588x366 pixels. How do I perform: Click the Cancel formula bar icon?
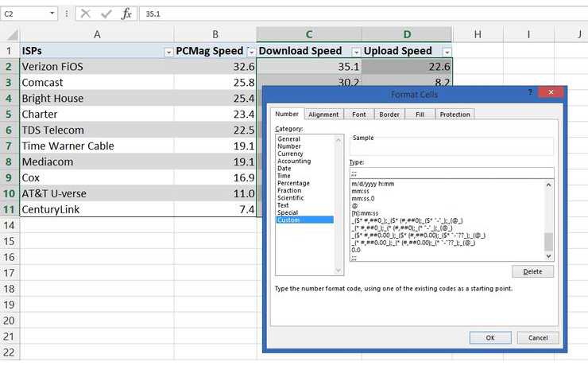(85, 14)
